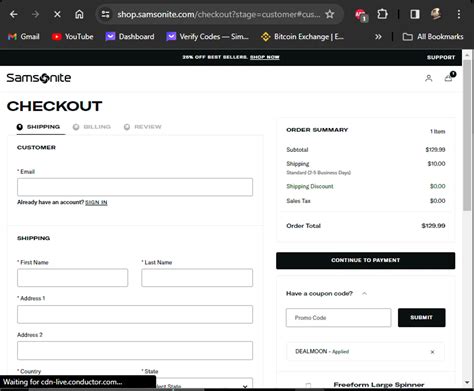This screenshot has height=391, width=474.
Task: Bookmark this page with the star icon
Action: pyautogui.click(x=330, y=14)
